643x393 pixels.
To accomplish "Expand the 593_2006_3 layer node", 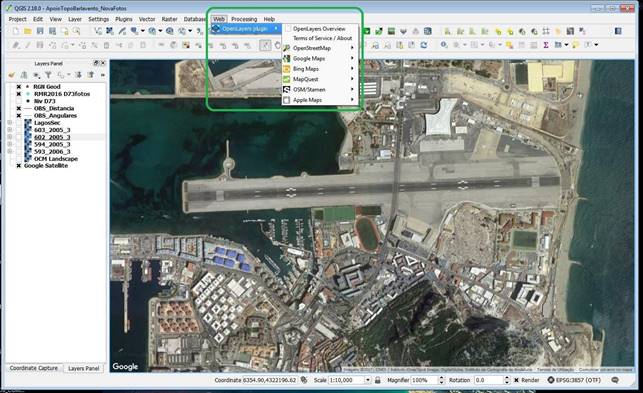I will pos(10,151).
